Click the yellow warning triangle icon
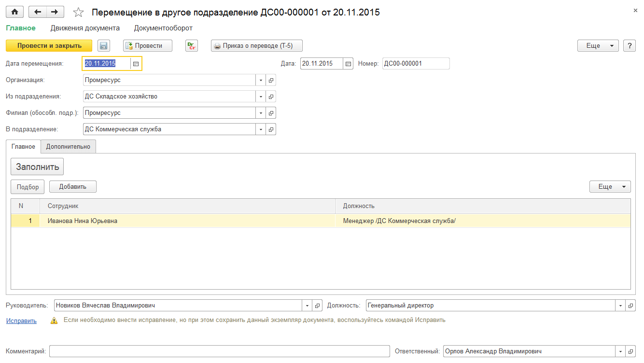 [x=55, y=321]
